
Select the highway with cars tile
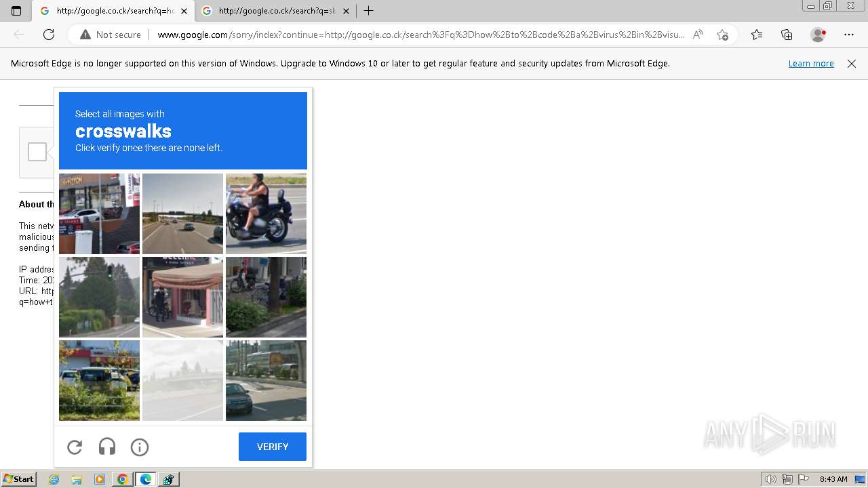tap(182, 213)
